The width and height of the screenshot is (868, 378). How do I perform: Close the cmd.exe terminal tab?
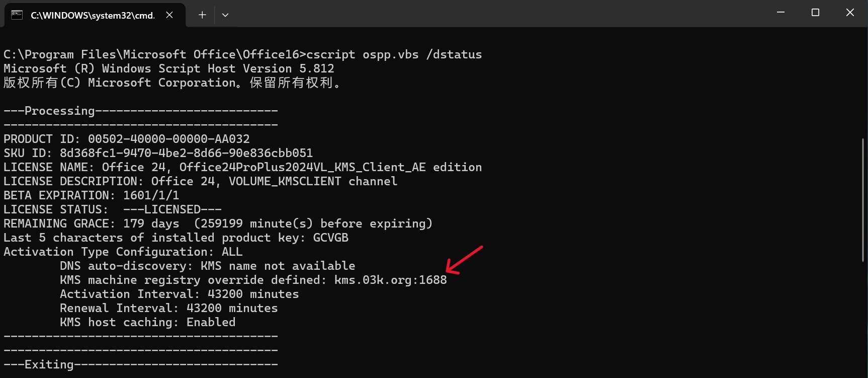[169, 15]
